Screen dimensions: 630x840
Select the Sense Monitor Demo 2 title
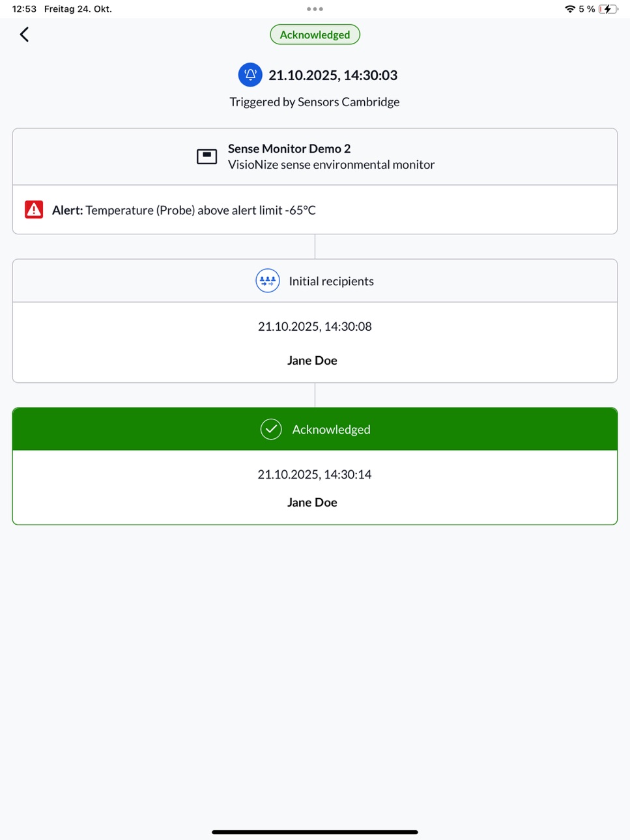point(289,148)
